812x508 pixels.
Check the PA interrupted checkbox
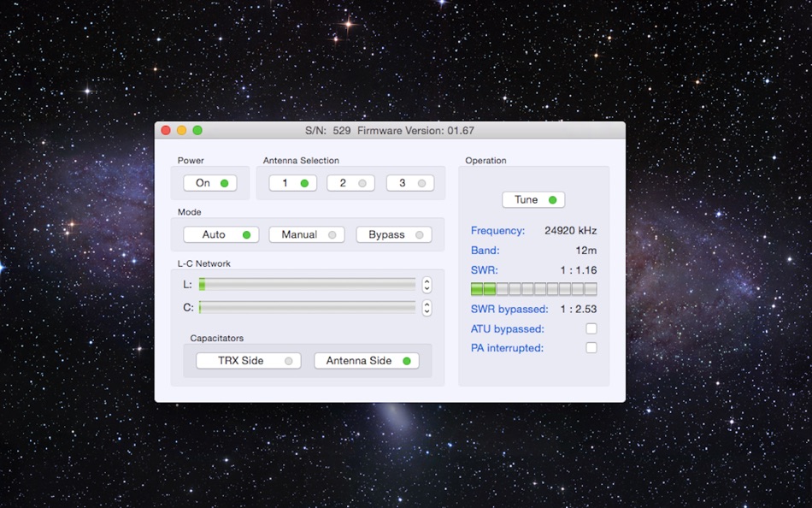(x=591, y=348)
